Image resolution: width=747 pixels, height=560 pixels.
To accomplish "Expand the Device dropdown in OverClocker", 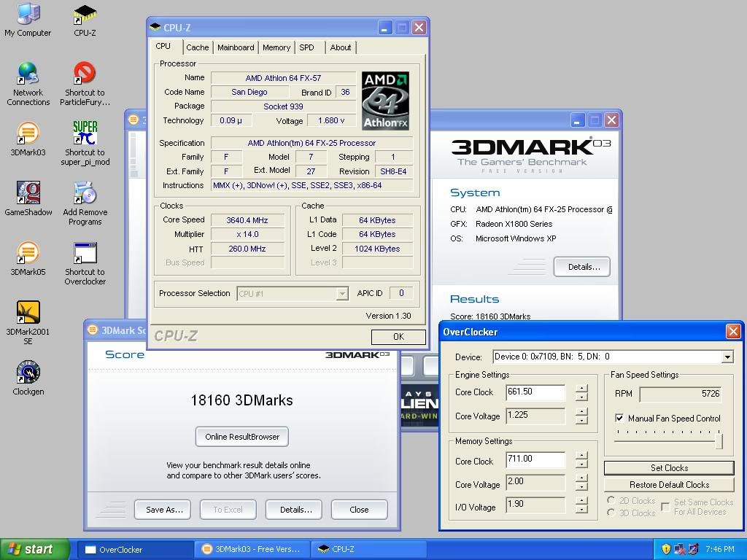I will pos(727,357).
